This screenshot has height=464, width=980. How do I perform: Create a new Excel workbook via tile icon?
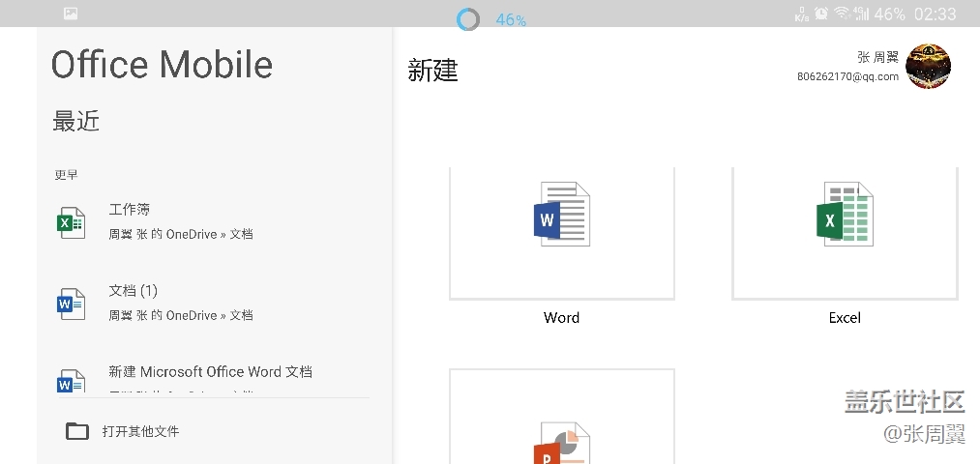[x=845, y=215]
